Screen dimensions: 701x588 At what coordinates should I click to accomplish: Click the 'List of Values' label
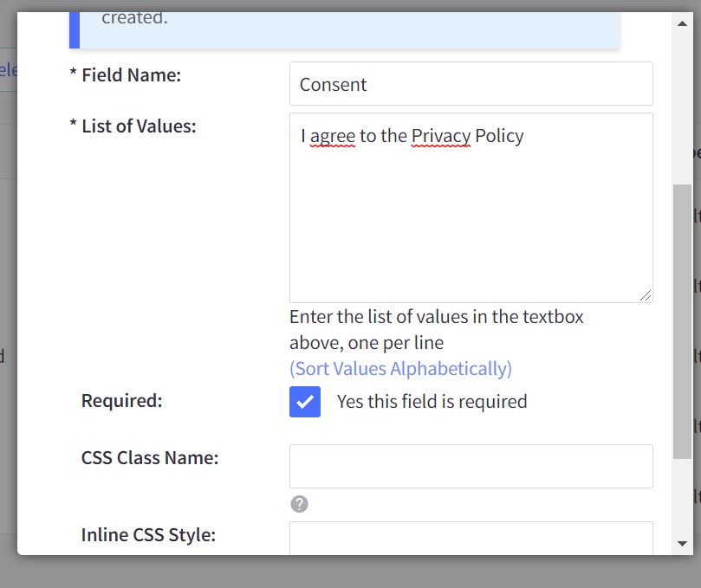point(139,126)
